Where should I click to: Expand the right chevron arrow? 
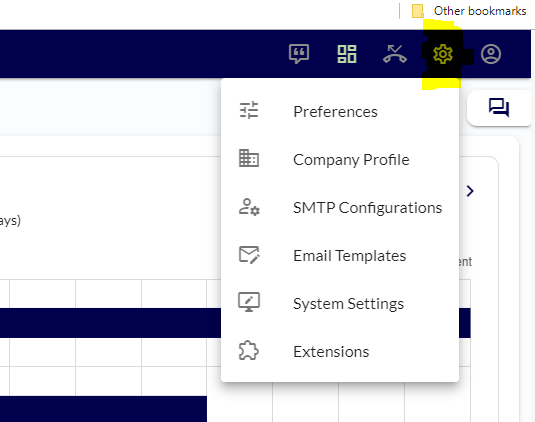pyautogui.click(x=470, y=191)
